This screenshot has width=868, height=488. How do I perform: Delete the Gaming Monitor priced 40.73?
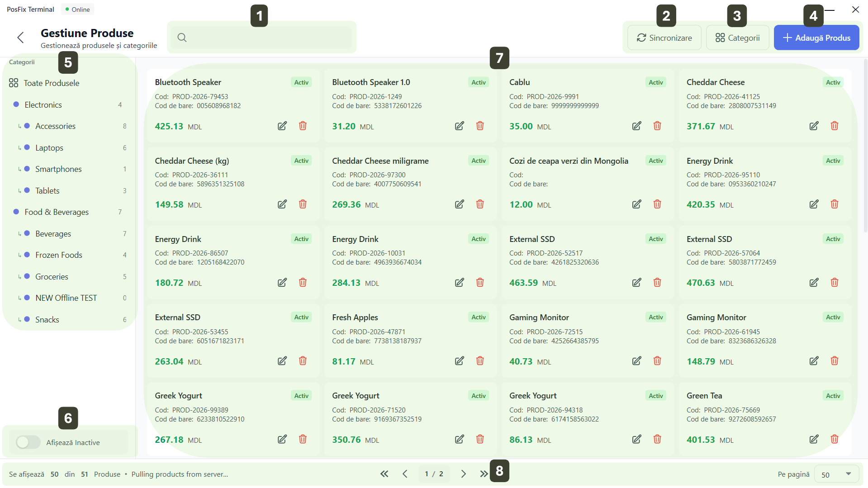pyautogui.click(x=657, y=361)
